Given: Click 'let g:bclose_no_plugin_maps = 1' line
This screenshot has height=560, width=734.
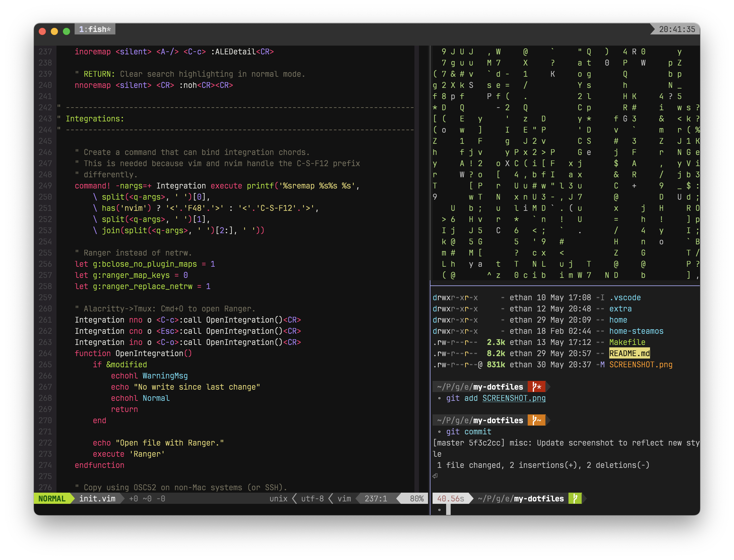Looking at the screenshot, I should pyautogui.click(x=145, y=264).
